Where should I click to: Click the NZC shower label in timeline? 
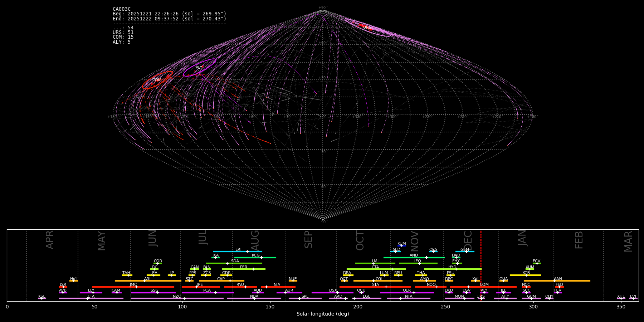point(177,297)
